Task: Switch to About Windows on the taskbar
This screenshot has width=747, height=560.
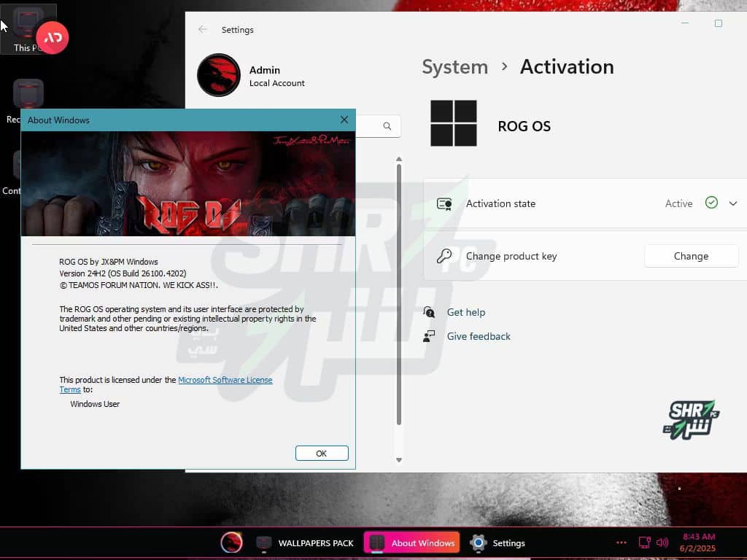Action: 411,542
